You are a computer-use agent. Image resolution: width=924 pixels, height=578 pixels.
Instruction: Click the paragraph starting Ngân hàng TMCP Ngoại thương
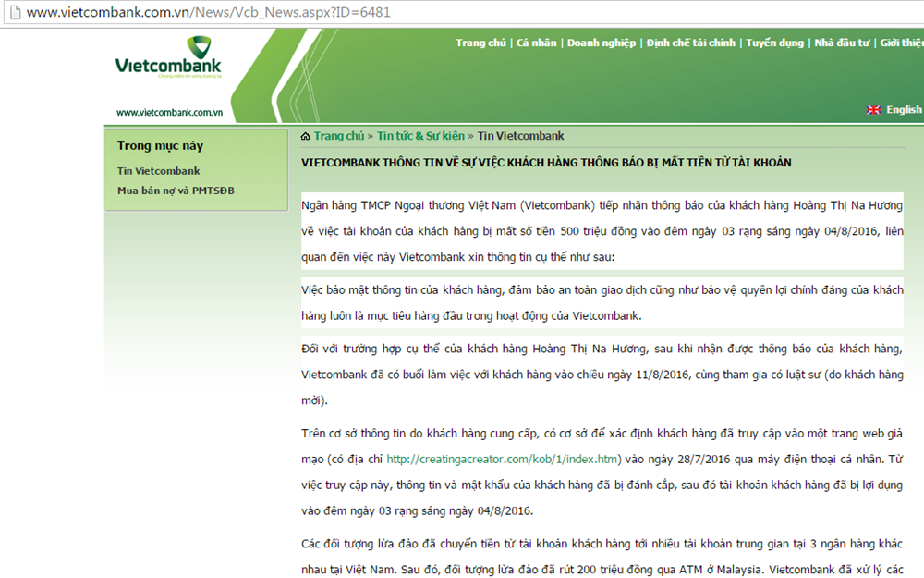click(x=602, y=231)
